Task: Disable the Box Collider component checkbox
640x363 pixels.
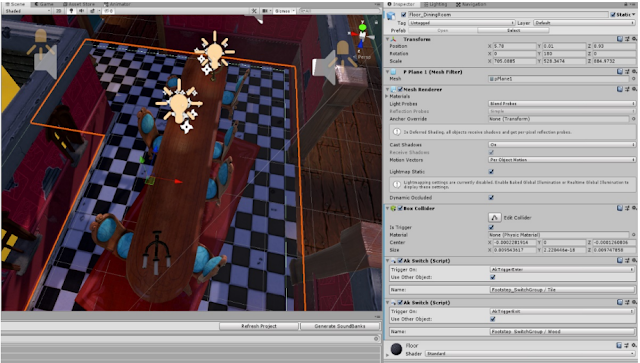Action: (400, 208)
